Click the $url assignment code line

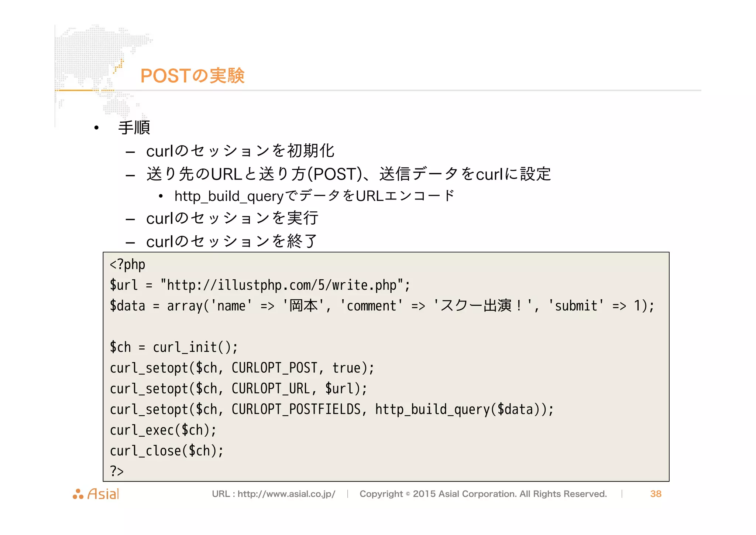(260, 285)
